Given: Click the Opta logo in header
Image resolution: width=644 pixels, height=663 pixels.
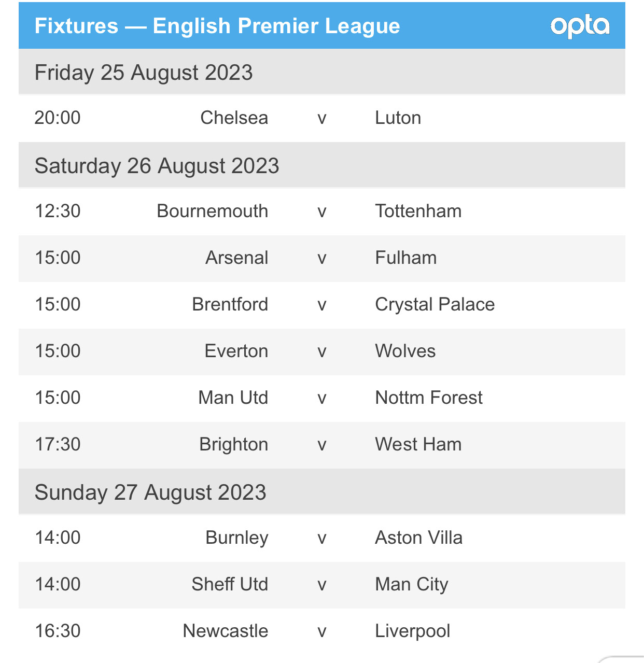Looking at the screenshot, I should (580, 26).
